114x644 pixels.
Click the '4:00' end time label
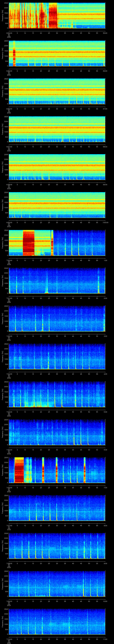[x=105, y=374]
